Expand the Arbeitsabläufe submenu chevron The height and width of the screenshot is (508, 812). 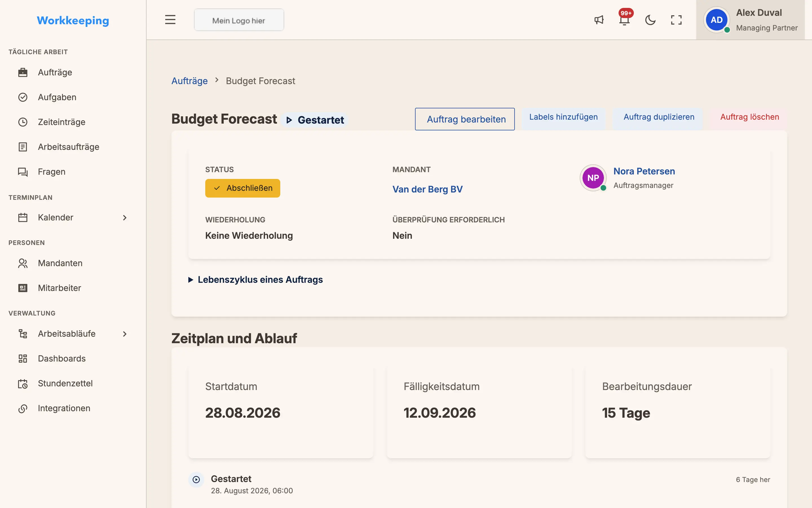(125, 334)
